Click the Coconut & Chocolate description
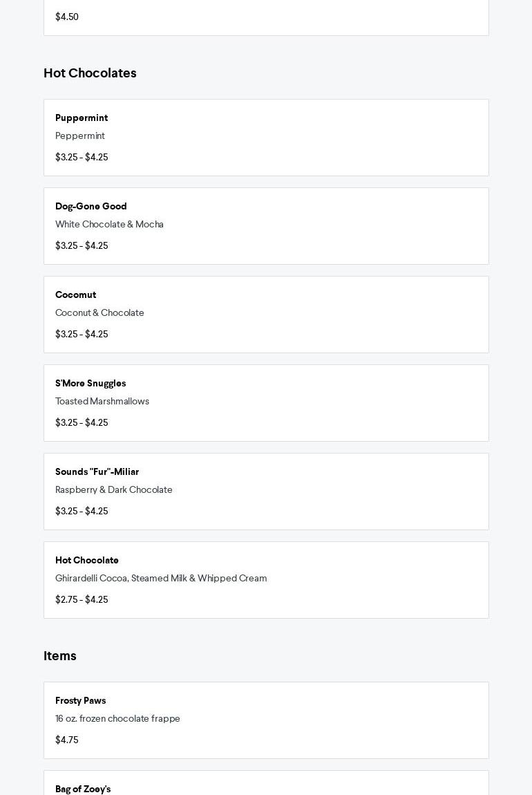Image resolution: width=532 pixels, height=795 pixels. coord(99,312)
